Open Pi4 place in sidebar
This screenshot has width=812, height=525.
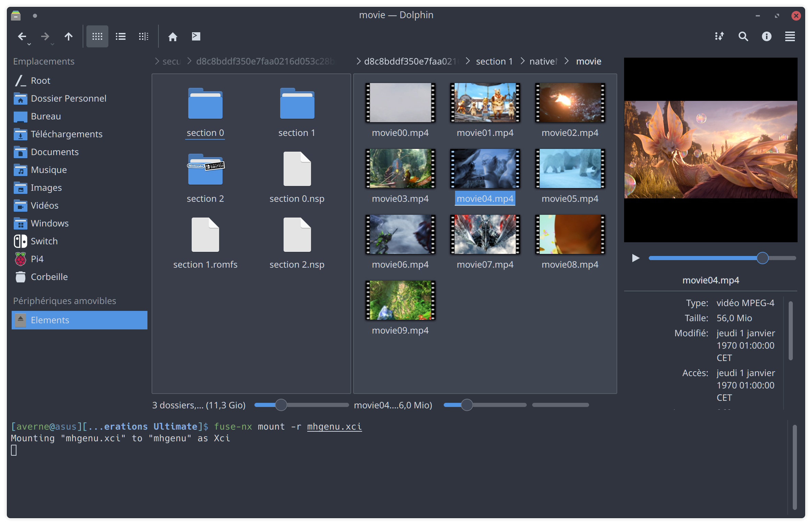coord(80,259)
